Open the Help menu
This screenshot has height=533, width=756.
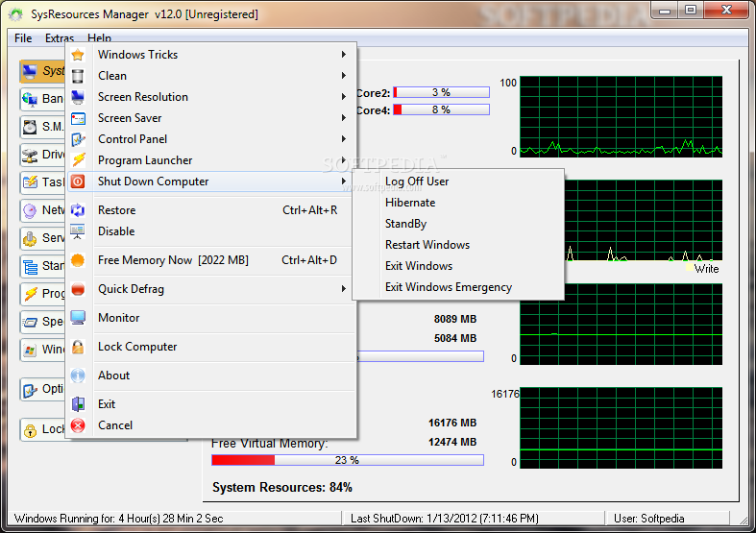pos(99,38)
